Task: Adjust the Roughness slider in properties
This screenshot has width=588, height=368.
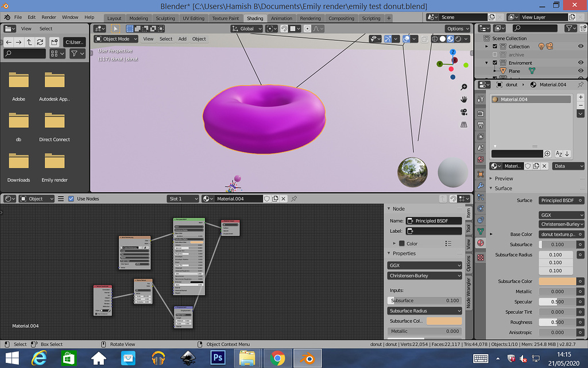Action: click(557, 322)
